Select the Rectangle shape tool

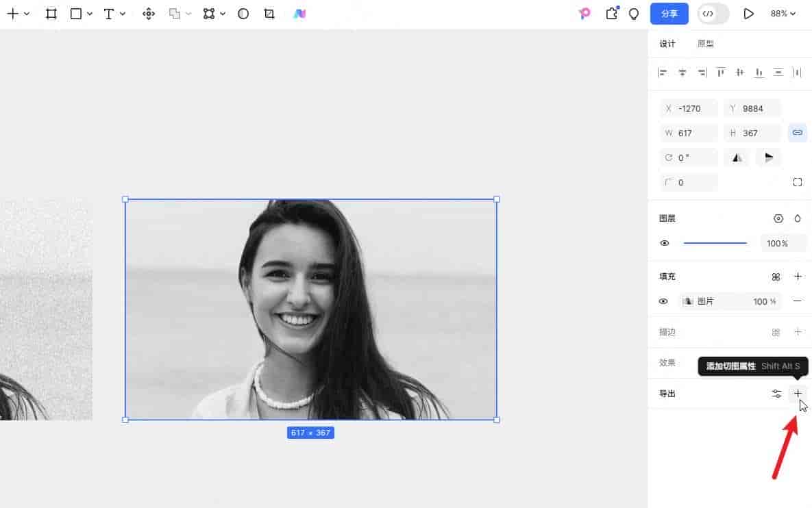(75, 14)
